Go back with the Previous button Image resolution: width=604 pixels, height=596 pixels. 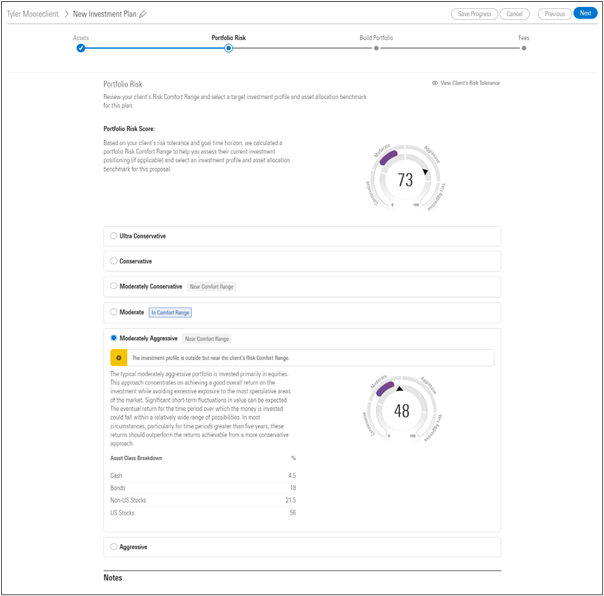555,14
